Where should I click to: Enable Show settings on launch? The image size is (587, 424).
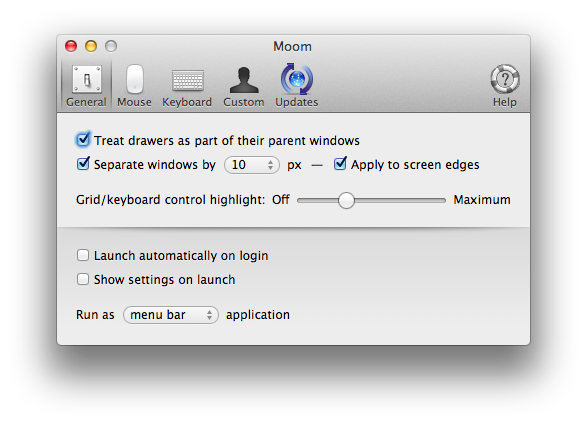pyautogui.click(x=83, y=279)
